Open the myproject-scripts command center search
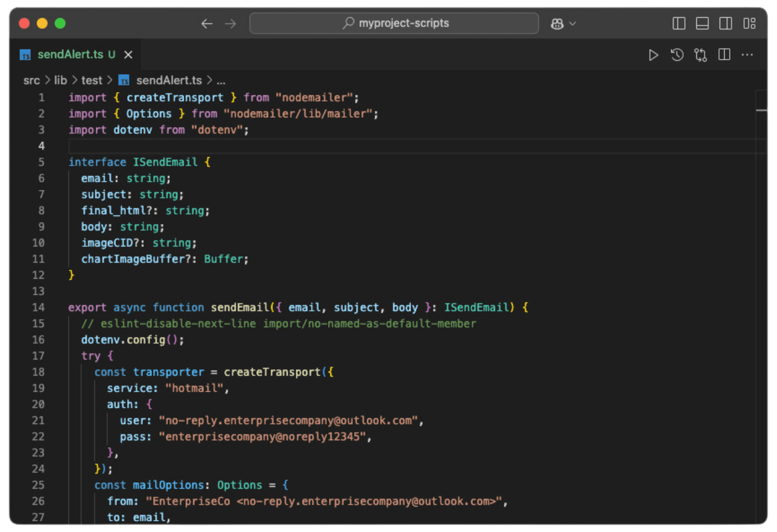 [394, 23]
